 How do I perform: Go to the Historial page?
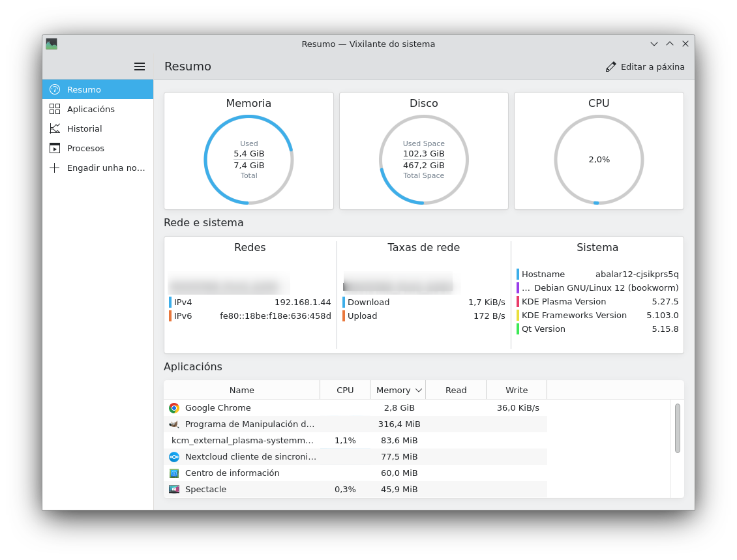[98, 128]
